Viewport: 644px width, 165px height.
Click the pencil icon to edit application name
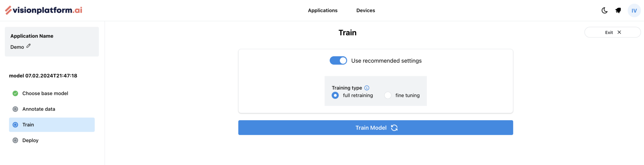point(29,46)
